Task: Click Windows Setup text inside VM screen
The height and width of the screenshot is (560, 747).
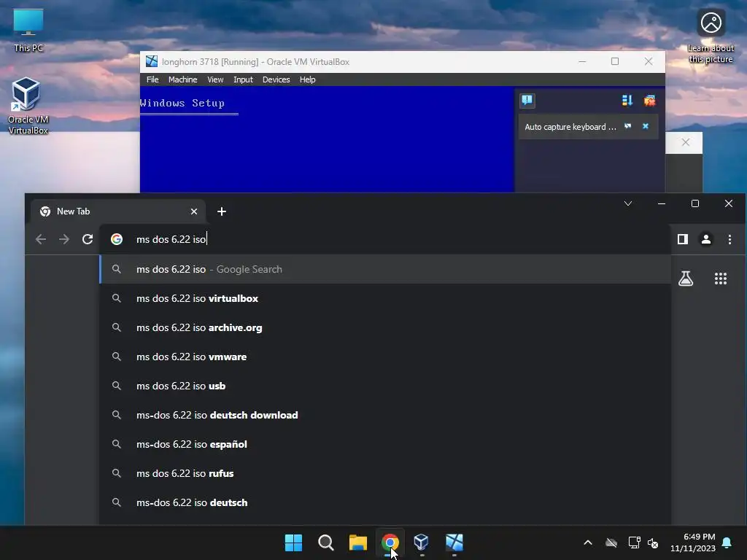Action: 182,103
